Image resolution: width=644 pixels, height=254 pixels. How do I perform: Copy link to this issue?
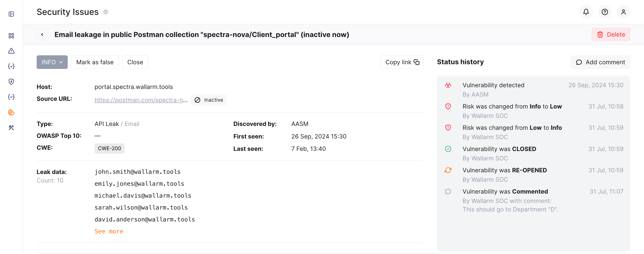pyautogui.click(x=401, y=62)
